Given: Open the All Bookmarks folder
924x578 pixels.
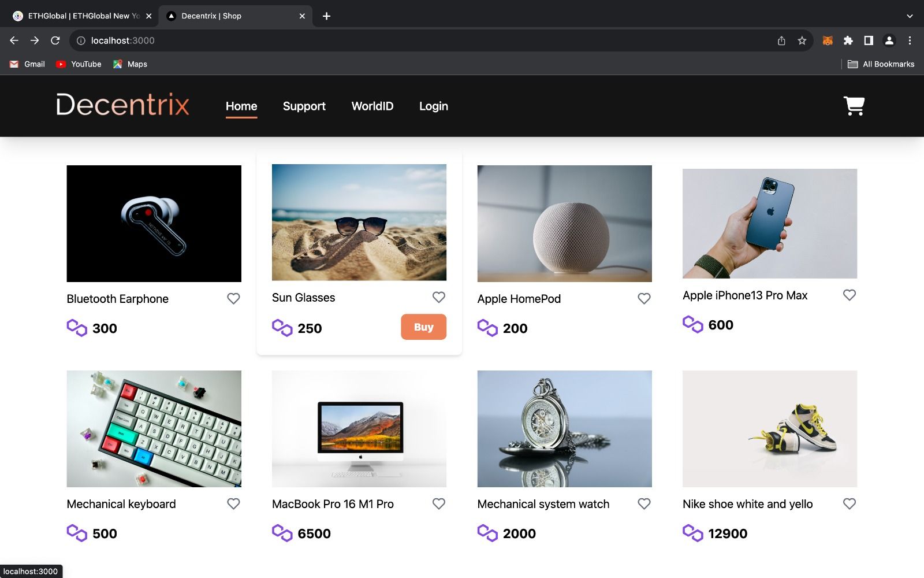Looking at the screenshot, I should tap(881, 64).
